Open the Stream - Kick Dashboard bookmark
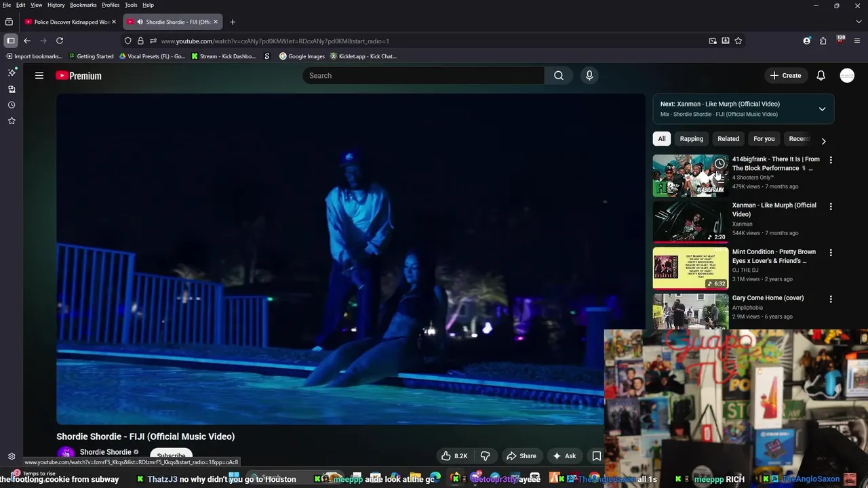Screen dimensions: 868x488 223,56
